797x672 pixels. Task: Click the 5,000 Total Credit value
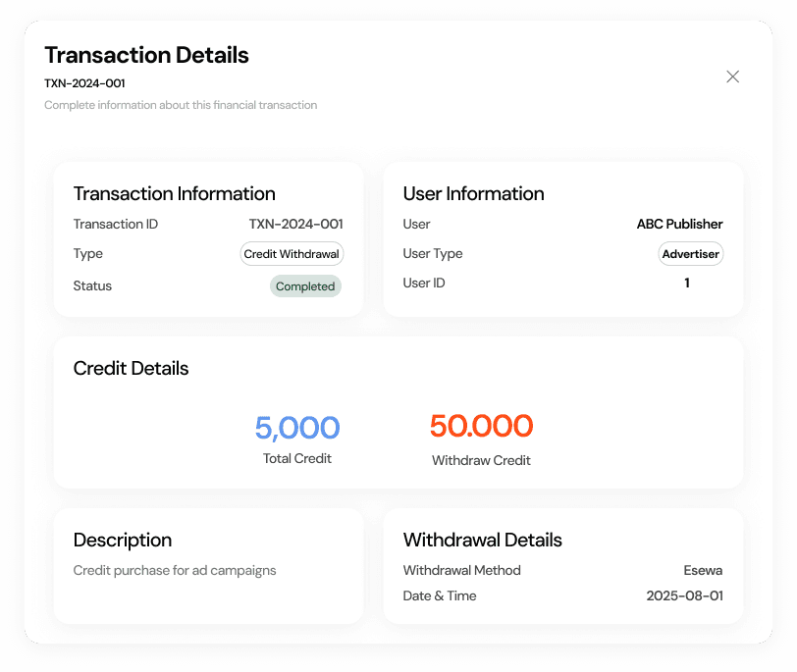[297, 428]
